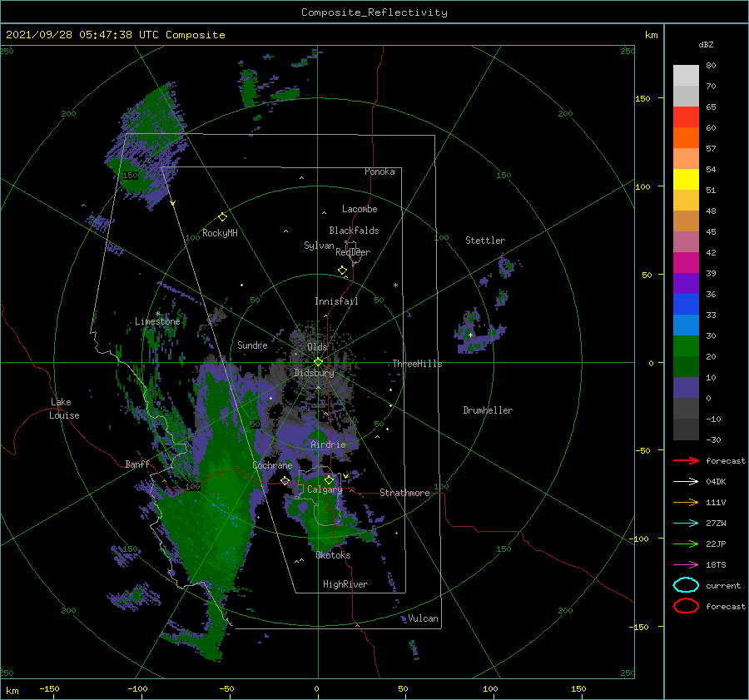Click the Ponoka town label
The height and width of the screenshot is (700, 749).
379,171
